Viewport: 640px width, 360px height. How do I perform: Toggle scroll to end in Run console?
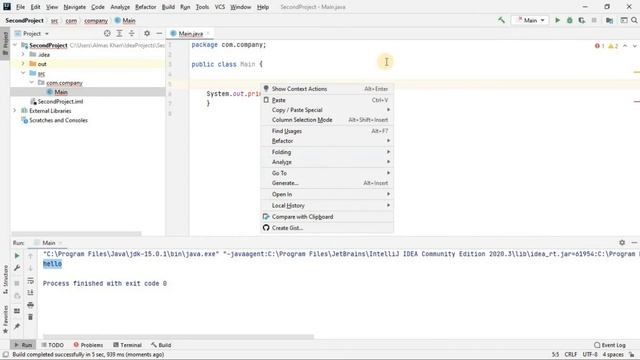(x=31, y=293)
